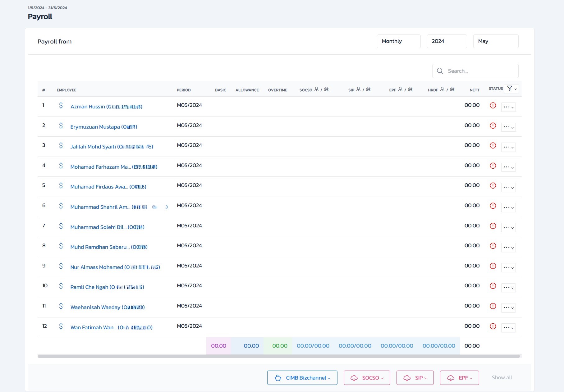Click the SOCSO download button
The image size is (564, 392).
click(367, 378)
